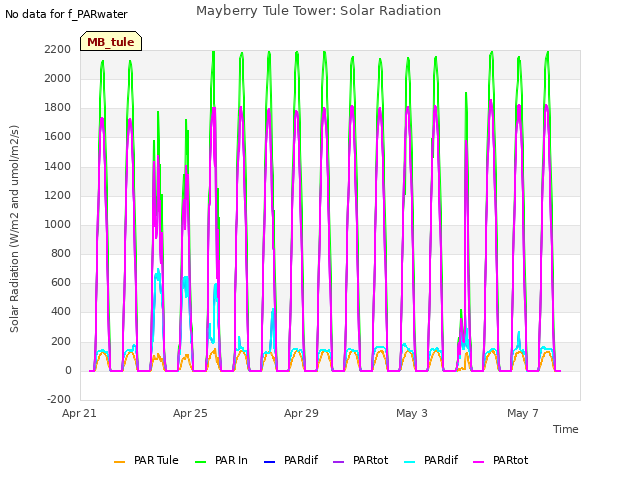The width and height of the screenshot is (640, 480).
Task: Toggle the PAR In series legend label
Action: (x=231, y=460)
